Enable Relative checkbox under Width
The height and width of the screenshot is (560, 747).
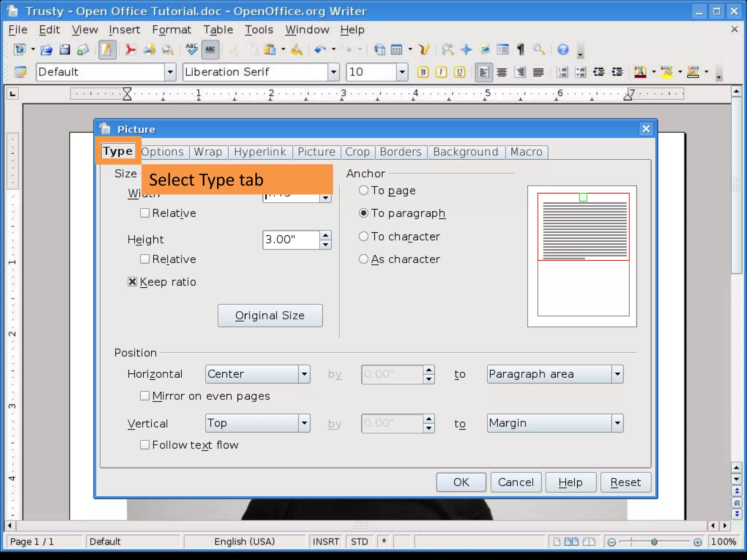(144, 213)
